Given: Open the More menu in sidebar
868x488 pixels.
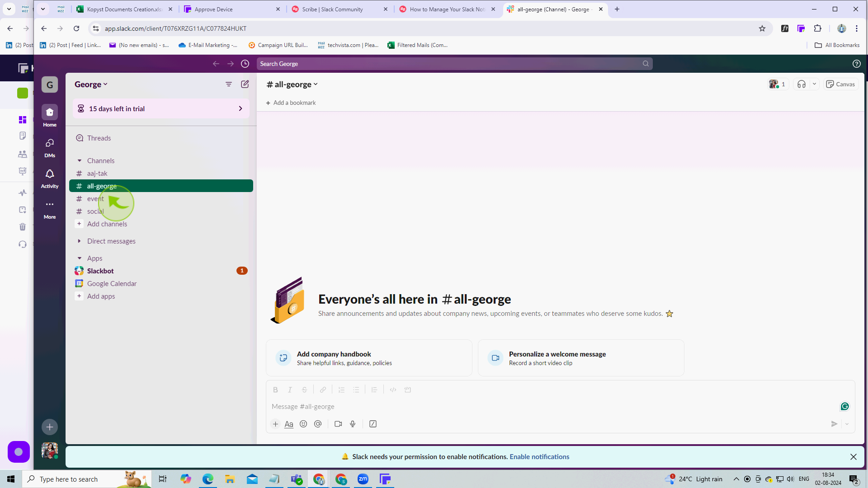Looking at the screenshot, I should [50, 209].
